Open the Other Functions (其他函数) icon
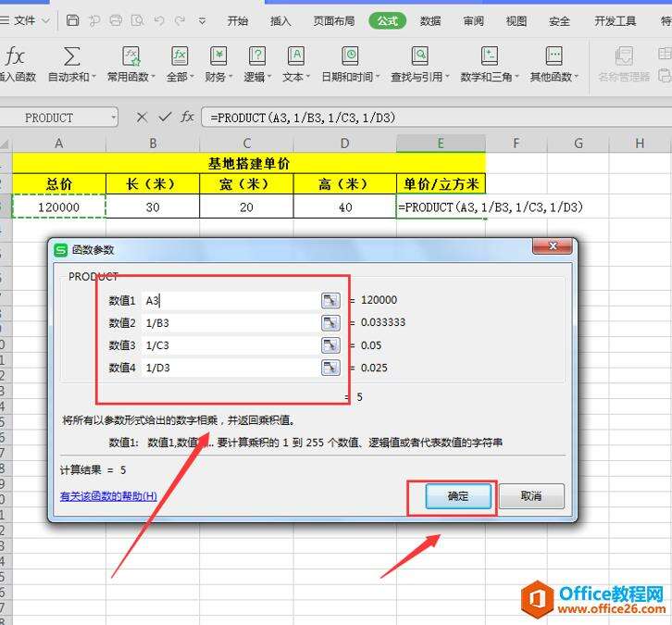Screen dimensions: 672x625 554,56
